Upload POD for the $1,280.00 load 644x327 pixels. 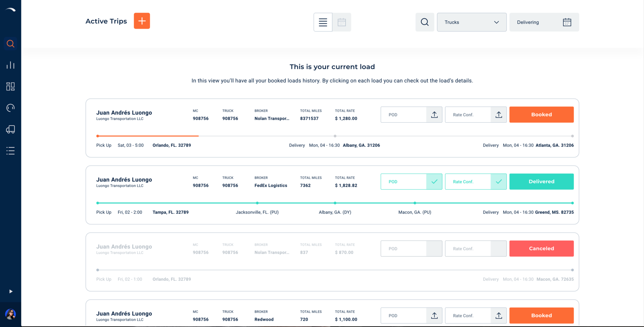tap(434, 115)
